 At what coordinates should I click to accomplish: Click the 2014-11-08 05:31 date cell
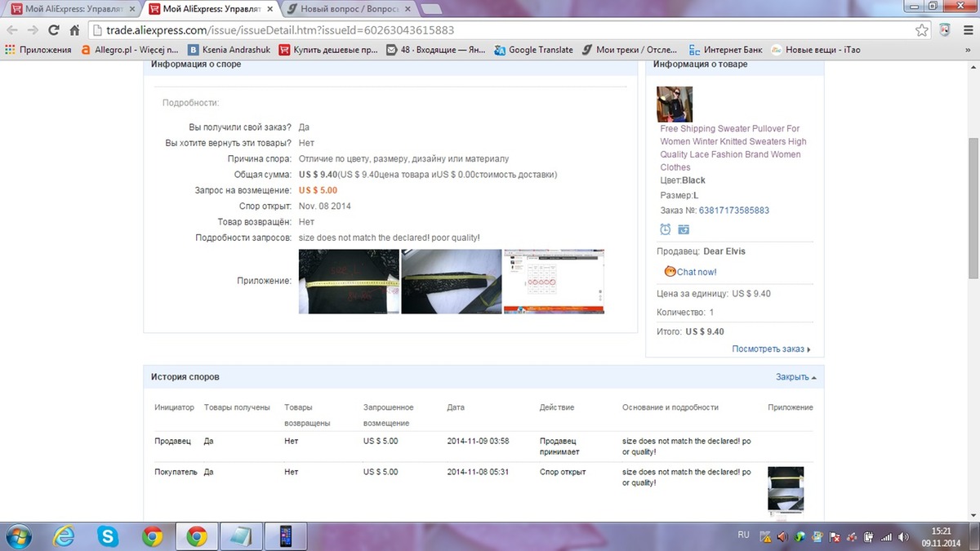479,472
